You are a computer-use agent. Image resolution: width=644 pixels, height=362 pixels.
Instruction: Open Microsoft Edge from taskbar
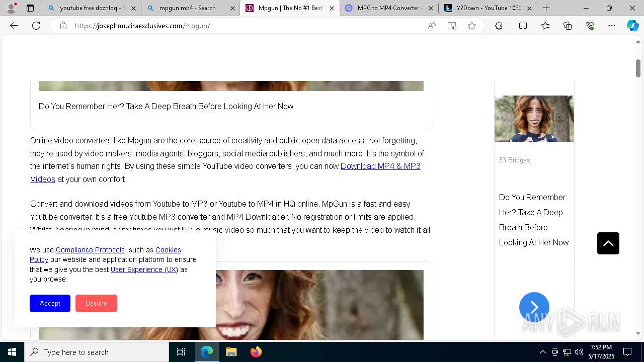207,352
